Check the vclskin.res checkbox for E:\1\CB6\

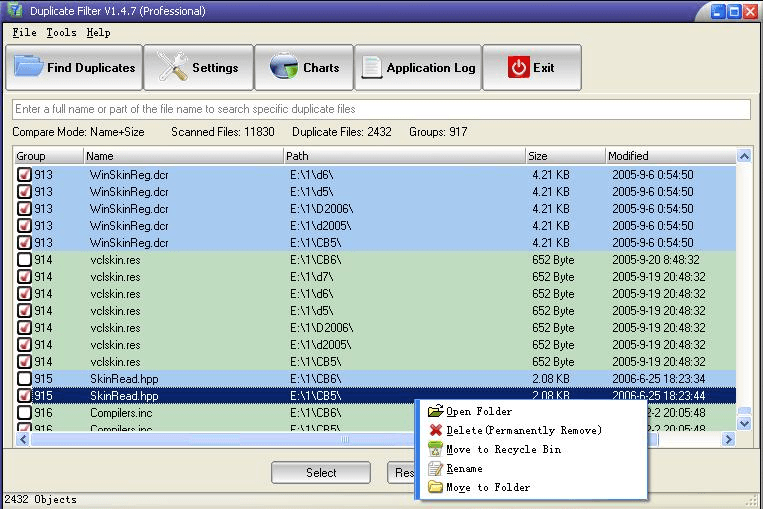[x=25, y=260]
